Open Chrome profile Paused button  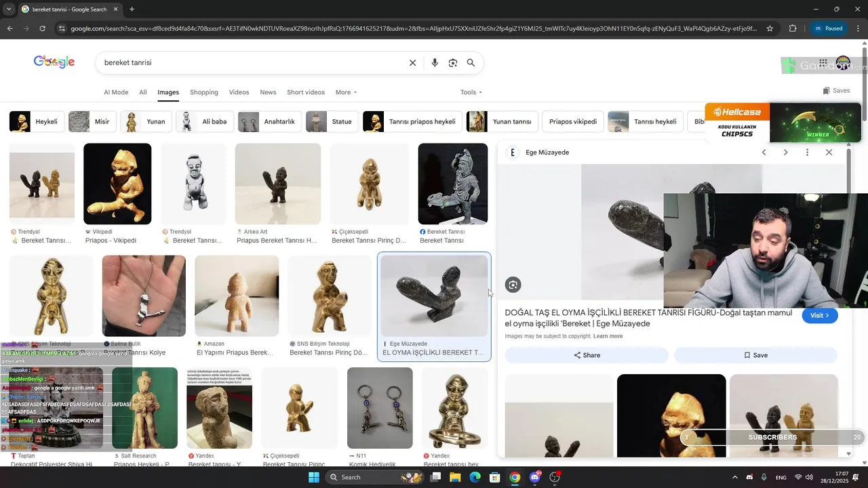point(828,28)
